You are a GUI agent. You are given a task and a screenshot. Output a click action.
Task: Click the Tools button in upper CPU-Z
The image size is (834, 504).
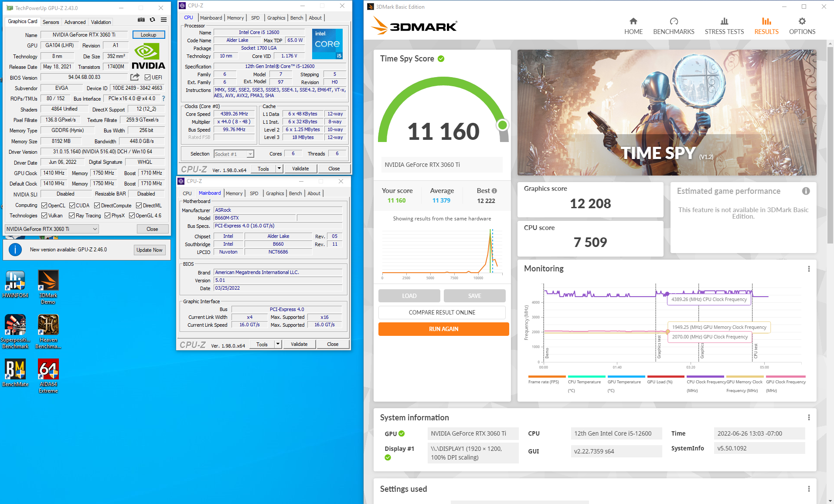click(263, 169)
